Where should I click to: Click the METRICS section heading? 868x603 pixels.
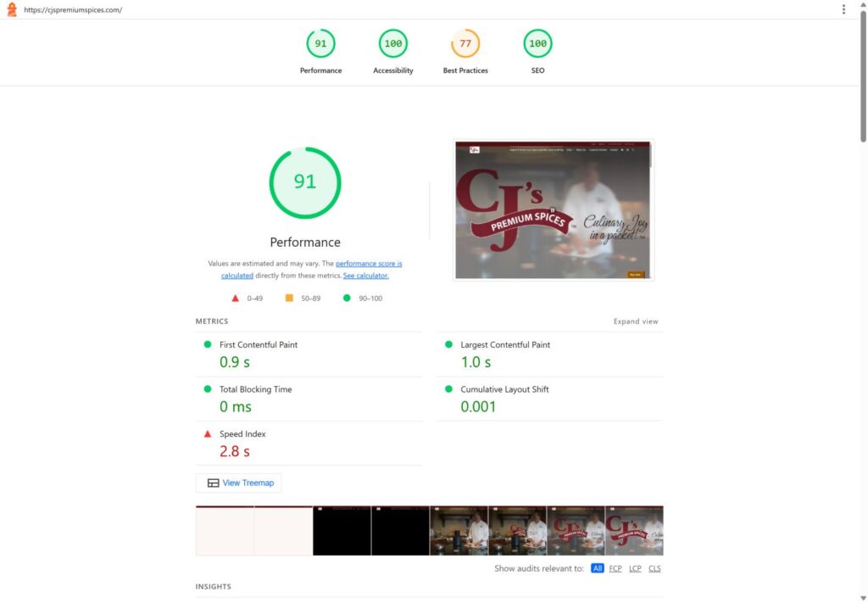pos(211,321)
